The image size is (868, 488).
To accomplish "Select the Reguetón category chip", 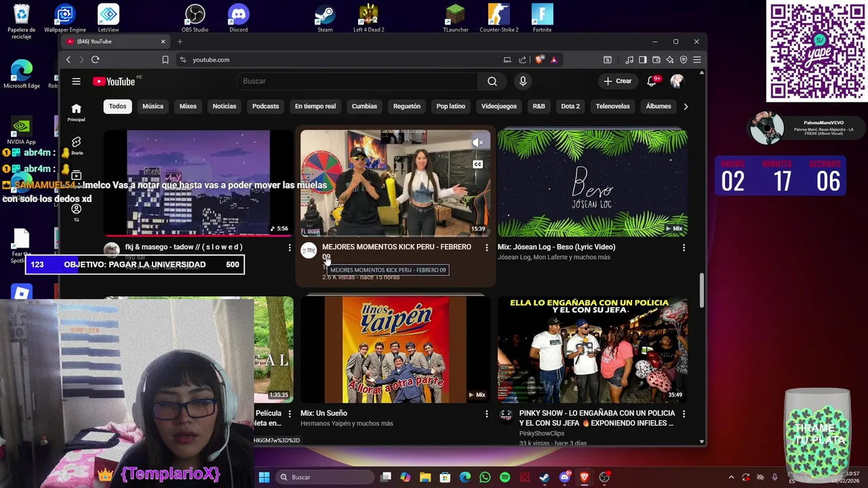I will pos(407,106).
